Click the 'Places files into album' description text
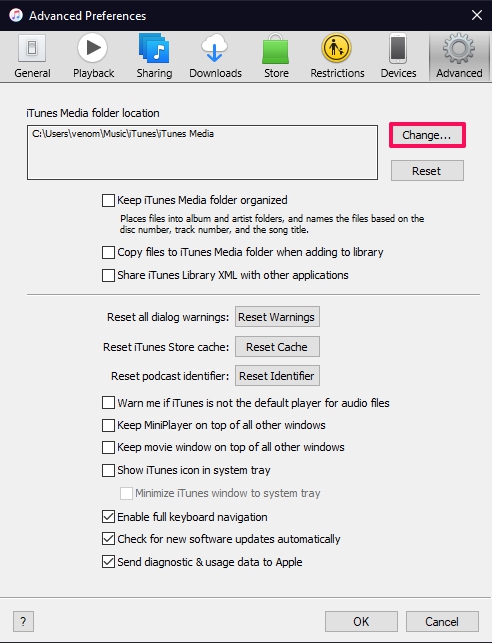Image resolution: width=492 pixels, height=643 pixels. point(272,224)
